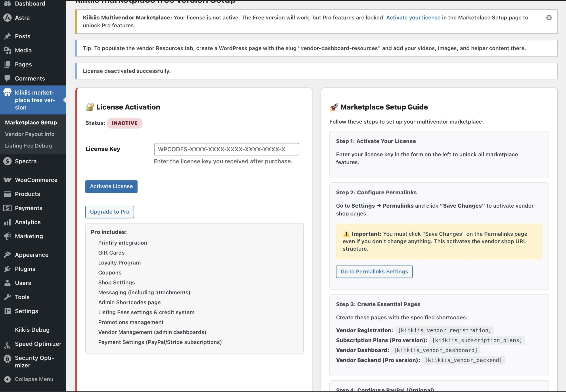Click the Security Optimizer gear-lock icon
Viewport: 566px width, 392px height.
click(x=7, y=359)
